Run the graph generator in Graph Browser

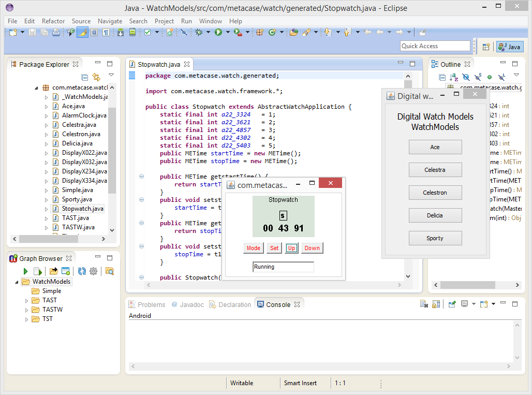[x=25, y=271]
